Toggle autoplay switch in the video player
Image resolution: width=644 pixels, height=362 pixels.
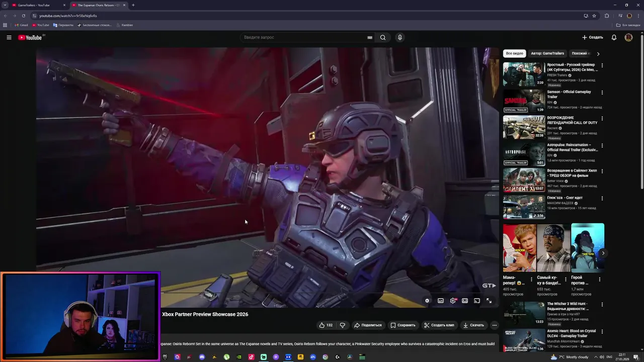[427, 301]
